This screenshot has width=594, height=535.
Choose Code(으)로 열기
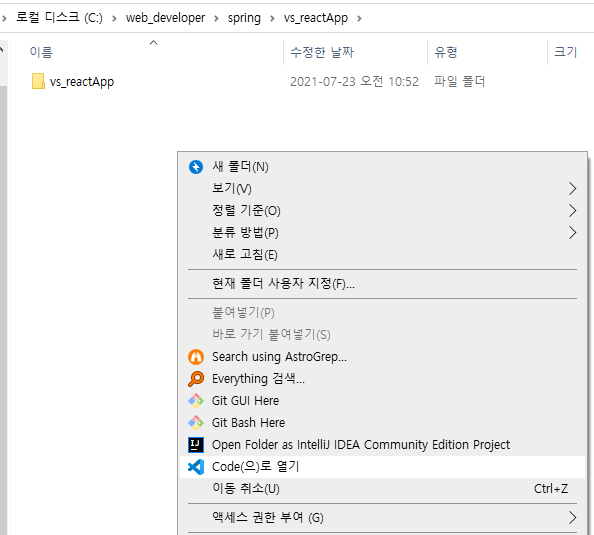383,467
